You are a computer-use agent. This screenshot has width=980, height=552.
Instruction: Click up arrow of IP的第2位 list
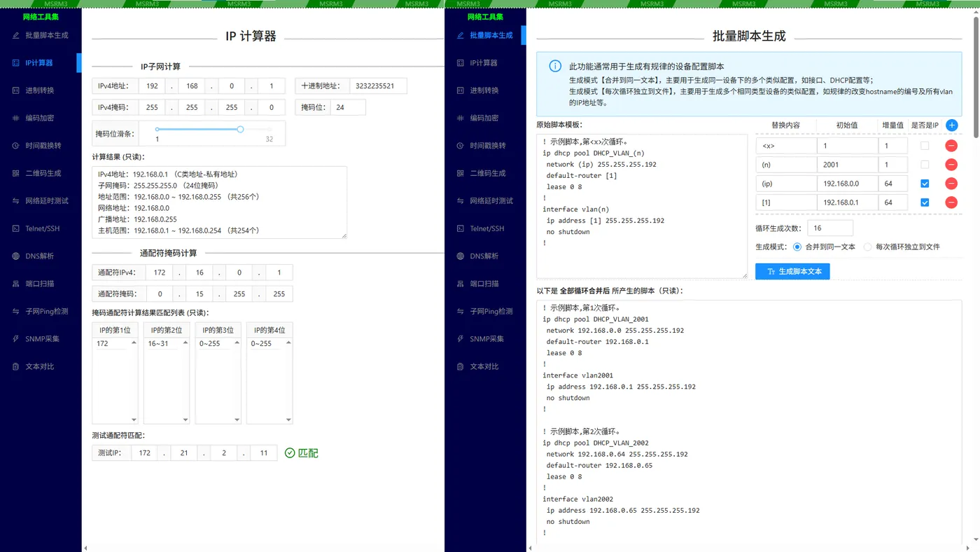185,343
